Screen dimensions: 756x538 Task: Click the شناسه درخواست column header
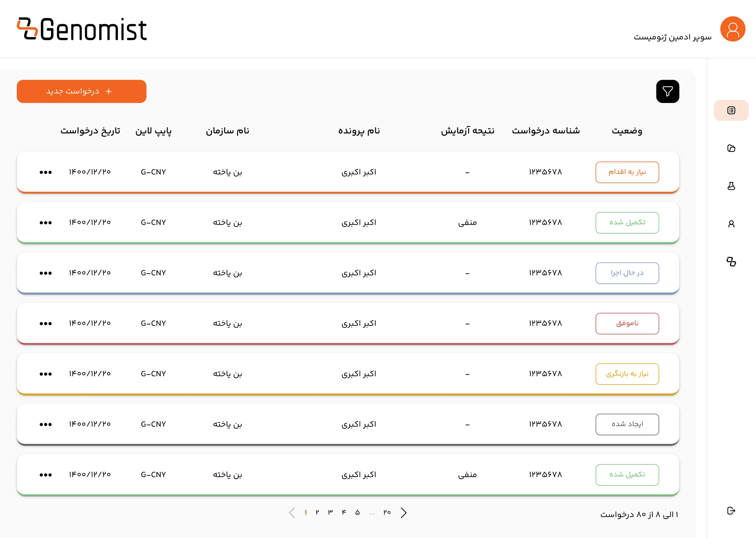pyautogui.click(x=546, y=130)
